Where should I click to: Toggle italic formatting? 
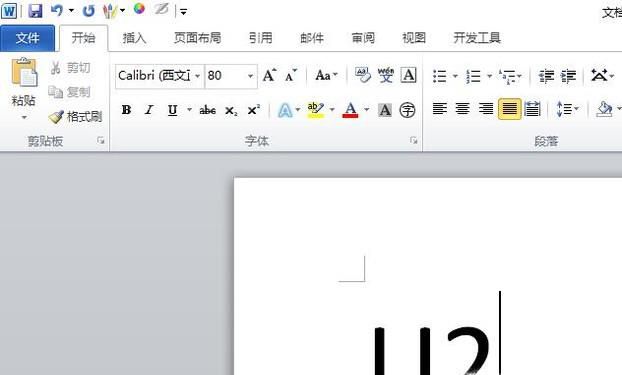tap(149, 110)
